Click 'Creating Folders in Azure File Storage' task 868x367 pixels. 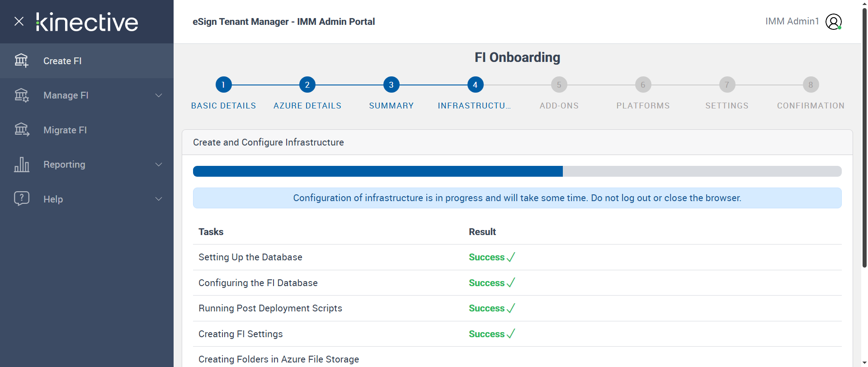click(x=279, y=359)
